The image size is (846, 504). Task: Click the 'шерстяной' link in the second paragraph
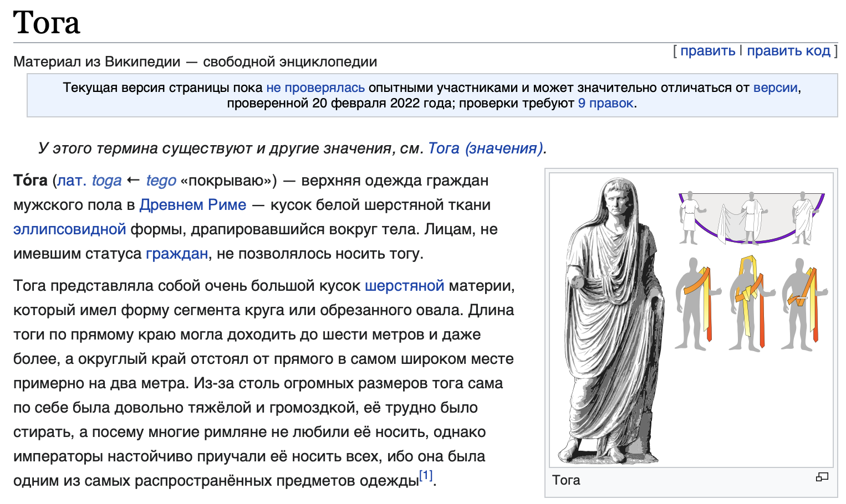coord(405,286)
